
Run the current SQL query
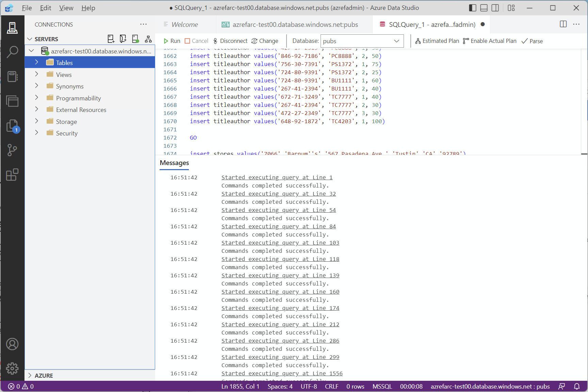click(x=172, y=41)
